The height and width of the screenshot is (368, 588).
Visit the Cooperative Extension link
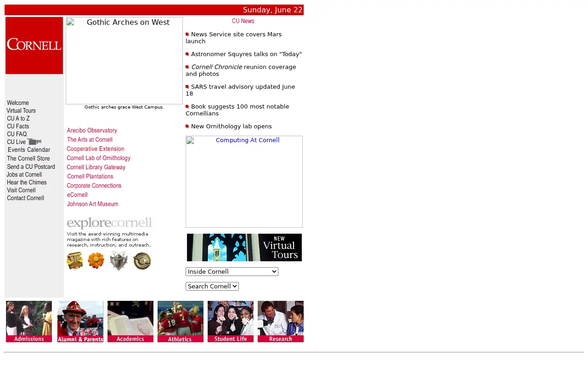pos(96,149)
